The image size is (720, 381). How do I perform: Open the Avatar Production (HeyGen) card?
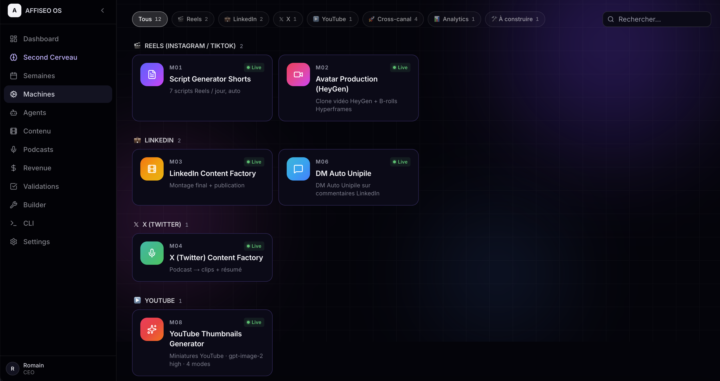coord(349,88)
